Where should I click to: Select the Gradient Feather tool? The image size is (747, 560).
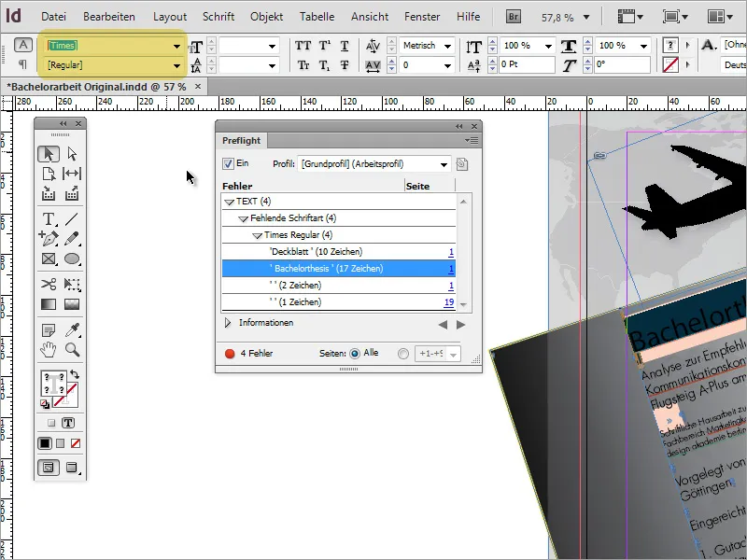(x=72, y=304)
